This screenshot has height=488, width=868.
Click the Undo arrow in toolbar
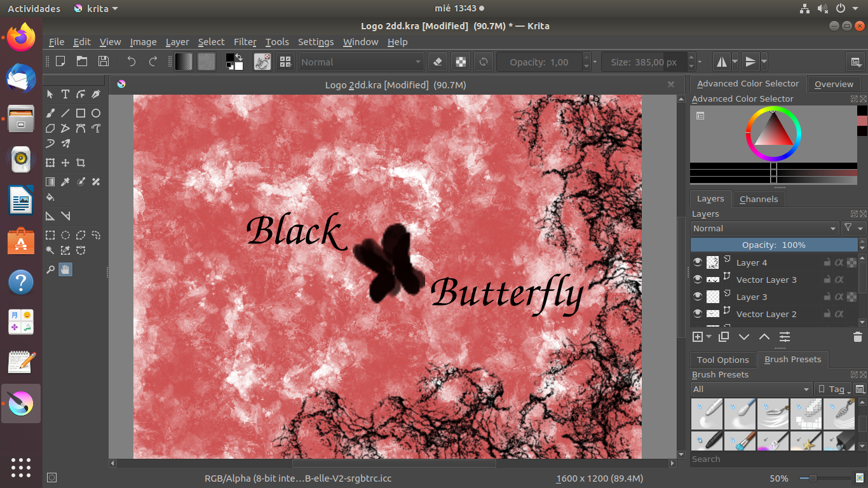(132, 62)
